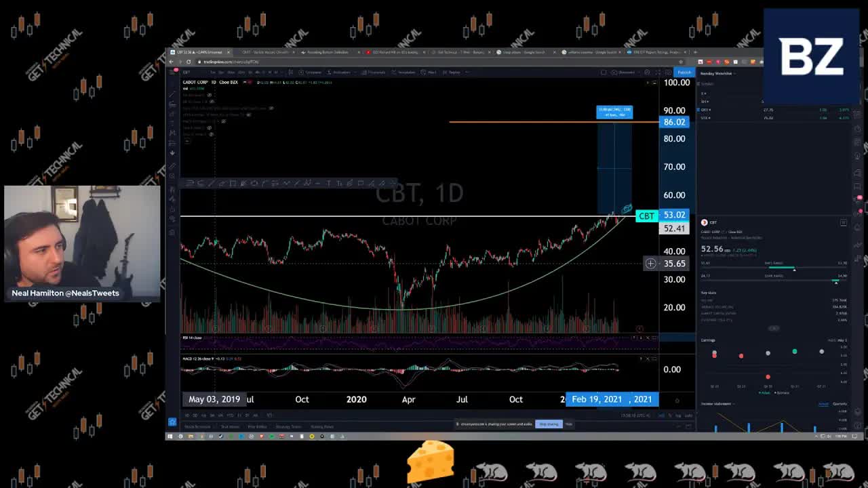
Task: Click the Feb 19, 2021 date label
Action: (x=597, y=399)
